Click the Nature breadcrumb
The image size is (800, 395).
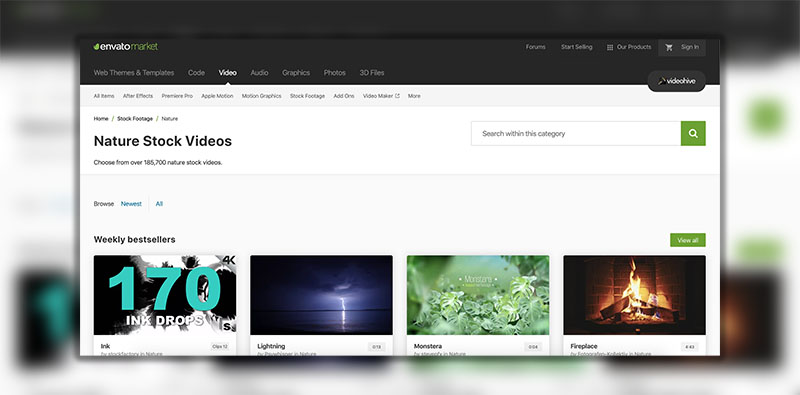170,118
